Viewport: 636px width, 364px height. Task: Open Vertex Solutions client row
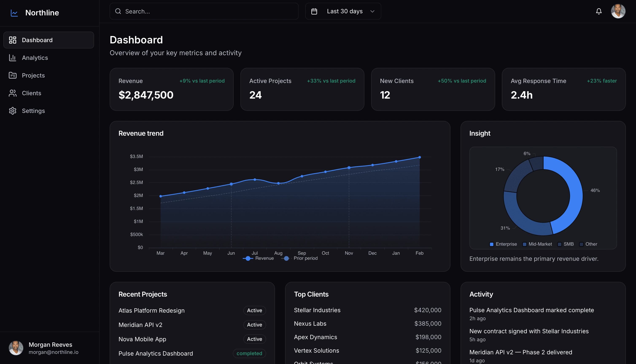[x=368, y=351]
